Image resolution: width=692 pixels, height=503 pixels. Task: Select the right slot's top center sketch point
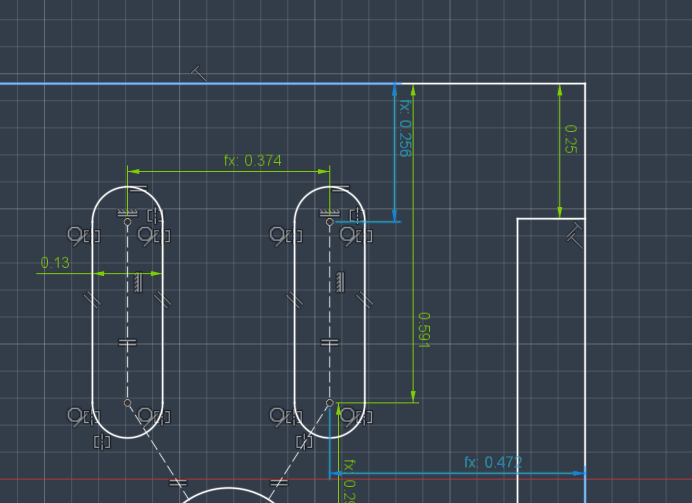330,222
